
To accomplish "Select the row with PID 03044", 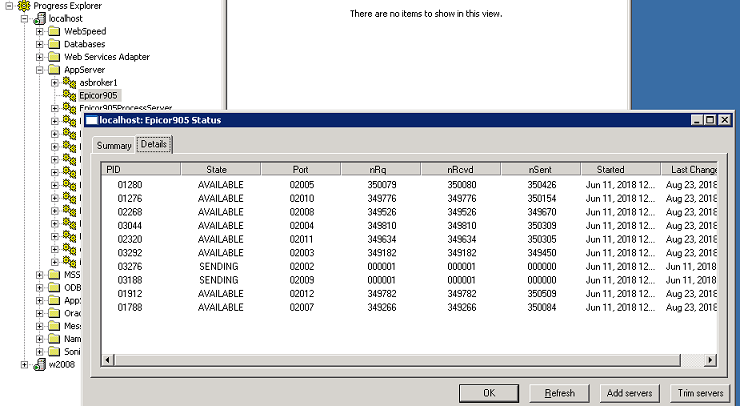I will [x=410, y=226].
